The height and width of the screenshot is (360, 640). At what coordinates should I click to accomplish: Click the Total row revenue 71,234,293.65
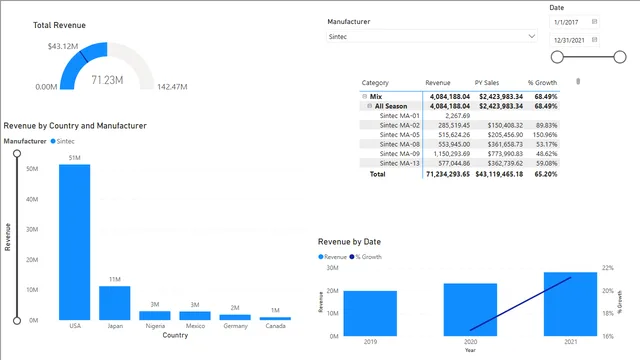[448, 174]
